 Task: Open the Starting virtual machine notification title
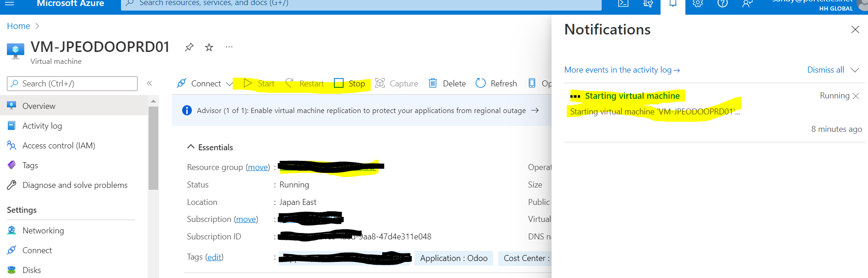coord(632,96)
